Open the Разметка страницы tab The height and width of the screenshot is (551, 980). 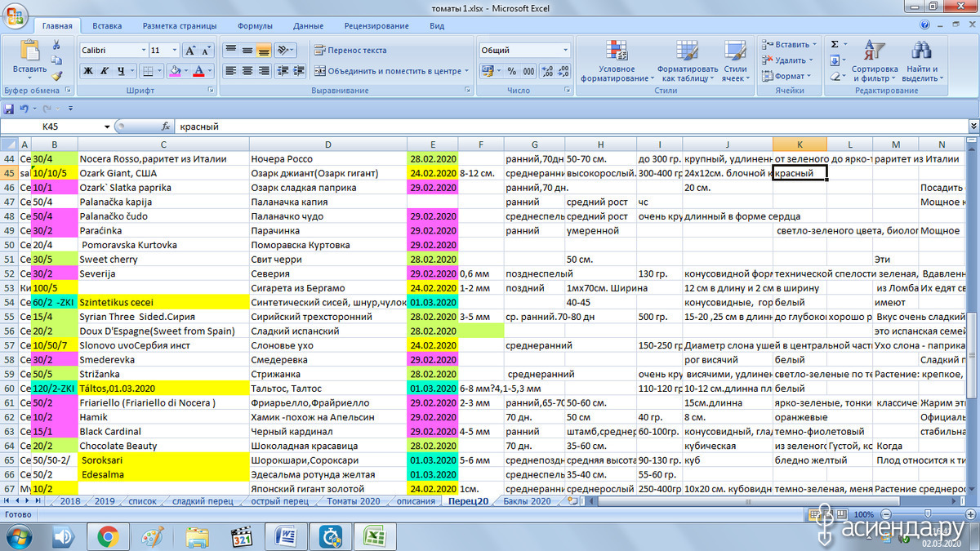click(180, 26)
